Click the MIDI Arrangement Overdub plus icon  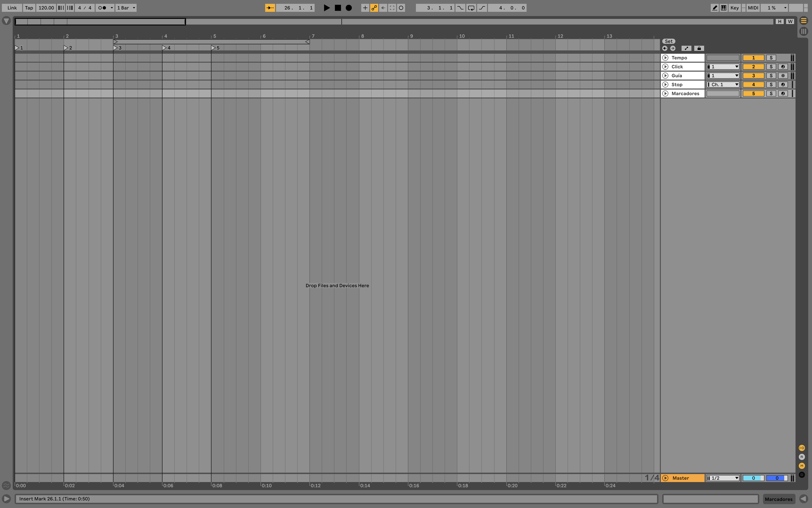coord(365,8)
